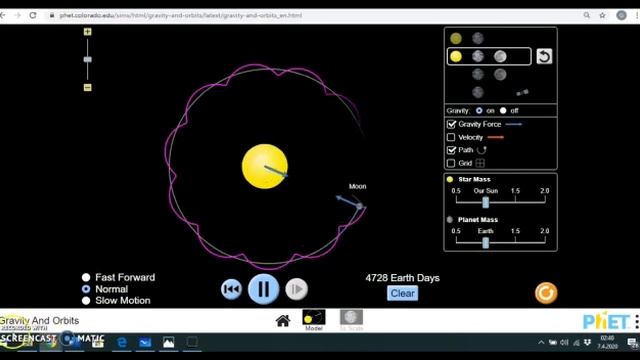Open the Photos app on the taskbar
Screen dimensions: 640x360
pos(168,342)
